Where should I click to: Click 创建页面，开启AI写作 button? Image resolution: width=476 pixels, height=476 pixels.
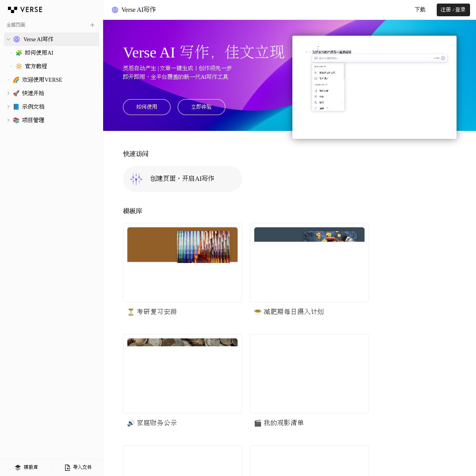182,179
